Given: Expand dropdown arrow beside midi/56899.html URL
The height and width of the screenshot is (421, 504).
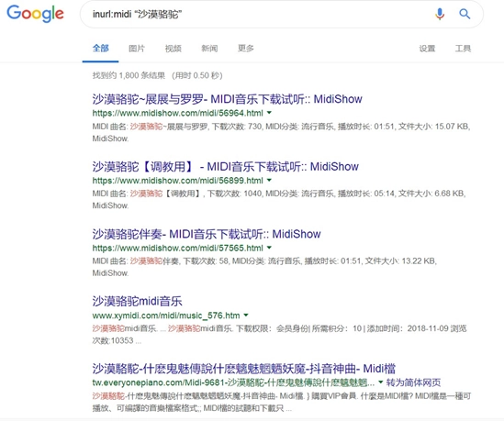Looking at the screenshot, I should coord(269,180).
